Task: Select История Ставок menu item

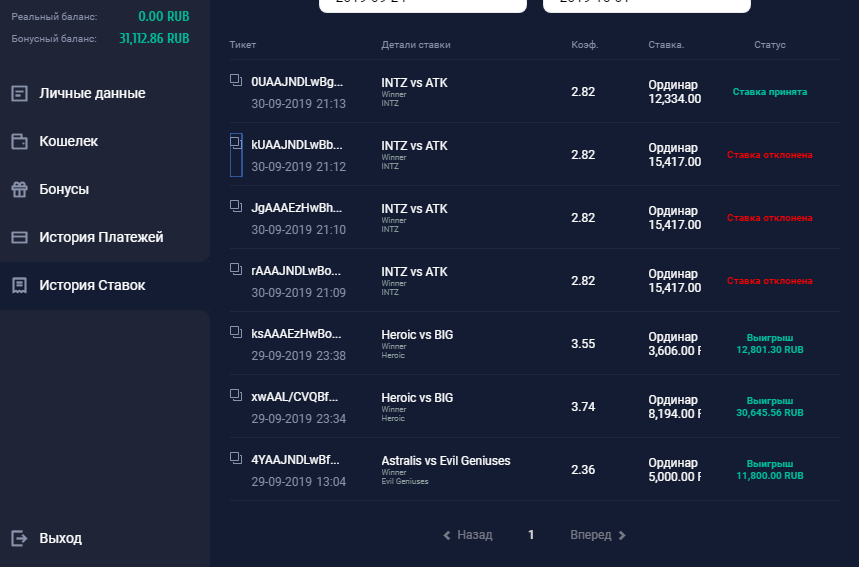Action: (x=92, y=285)
